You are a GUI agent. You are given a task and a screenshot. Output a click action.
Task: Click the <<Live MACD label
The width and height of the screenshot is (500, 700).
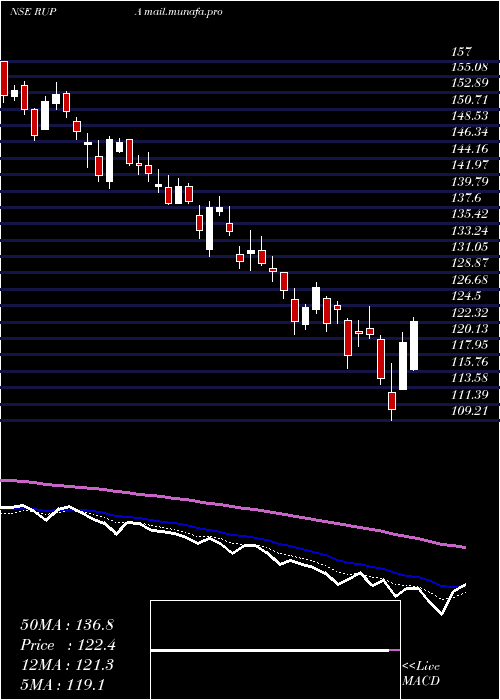pyautogui.click(x=421, y=674)
